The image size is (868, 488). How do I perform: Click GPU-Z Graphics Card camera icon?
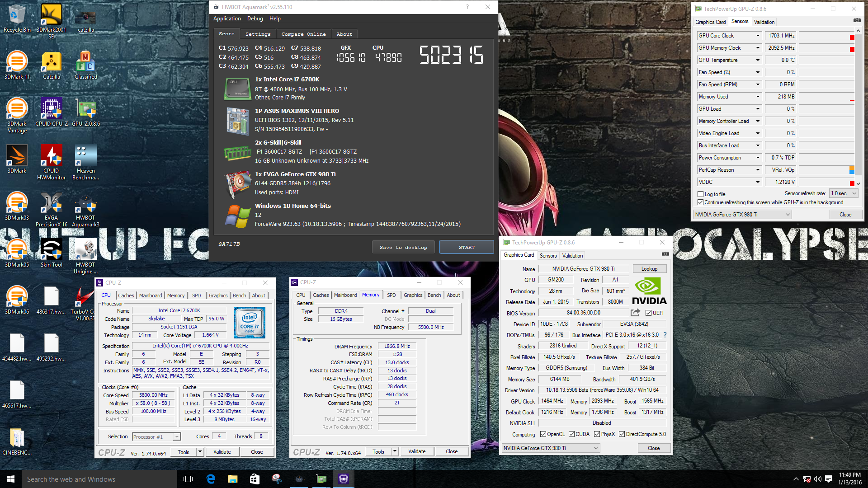[x=665, y=254]
